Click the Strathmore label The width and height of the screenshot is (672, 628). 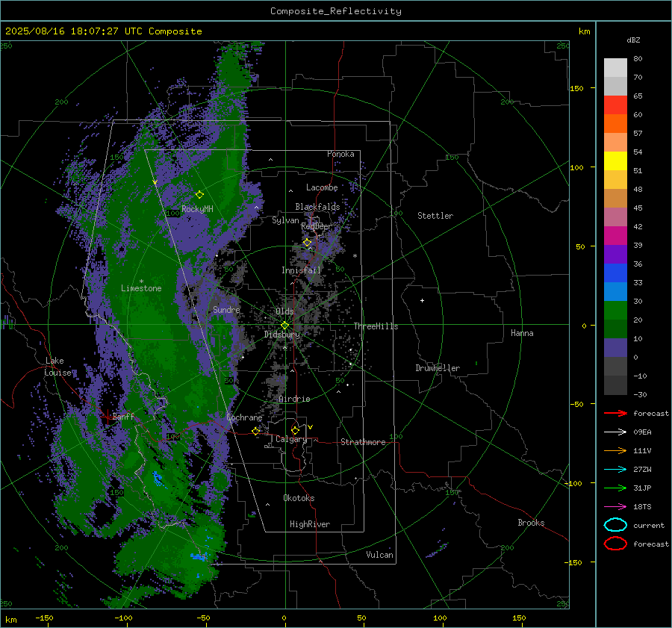(x=363, y=442)
